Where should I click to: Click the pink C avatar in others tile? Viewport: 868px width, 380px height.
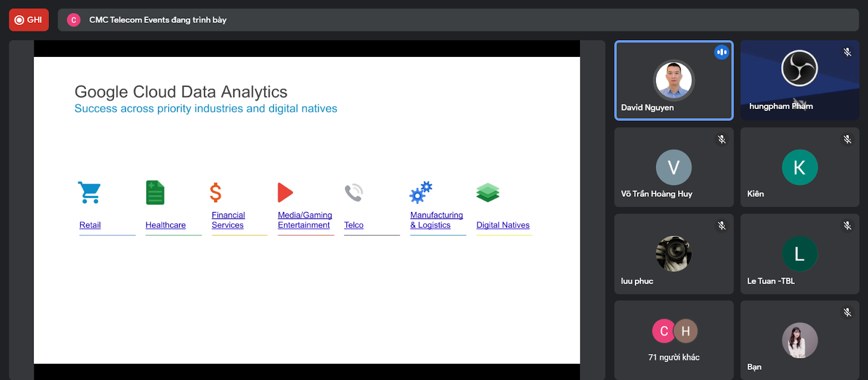663,331
